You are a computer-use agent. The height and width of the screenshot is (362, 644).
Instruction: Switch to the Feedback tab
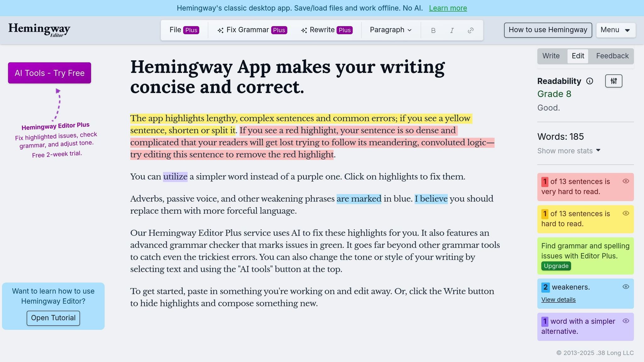pos(611,56)
